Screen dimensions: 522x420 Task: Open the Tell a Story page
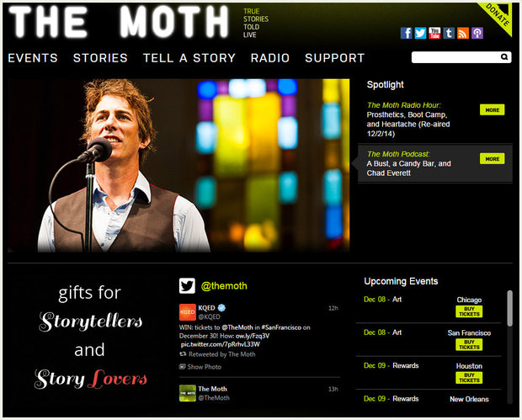click(x=189, y=58)
